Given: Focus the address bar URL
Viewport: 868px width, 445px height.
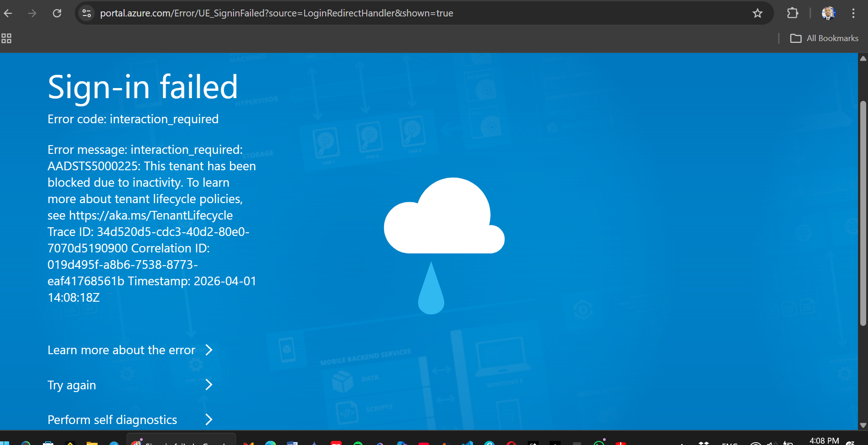Looking at the screenshot, I should click(x=276, y=13).
